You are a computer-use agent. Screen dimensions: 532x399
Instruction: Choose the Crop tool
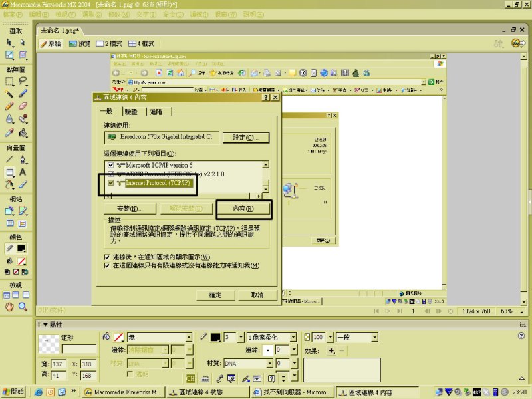(x=23, y=55)
